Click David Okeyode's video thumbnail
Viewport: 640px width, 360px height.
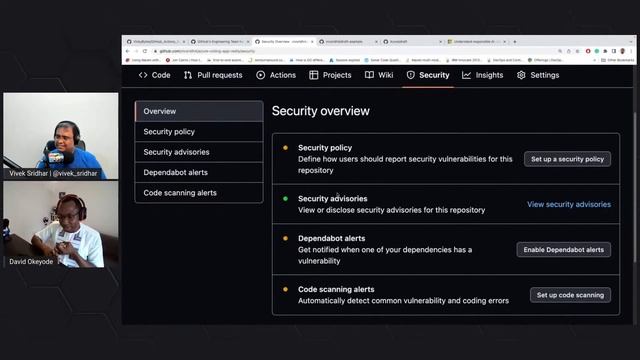61,224
